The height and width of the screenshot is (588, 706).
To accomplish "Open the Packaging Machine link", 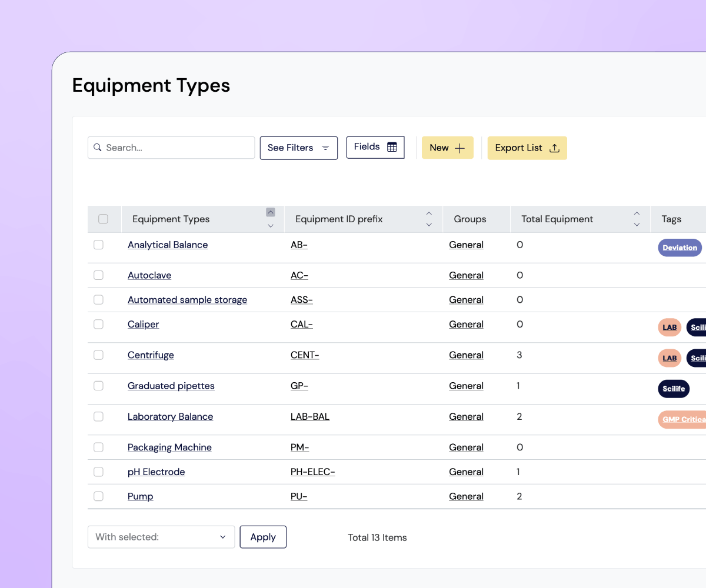I will tap(169, 447).
